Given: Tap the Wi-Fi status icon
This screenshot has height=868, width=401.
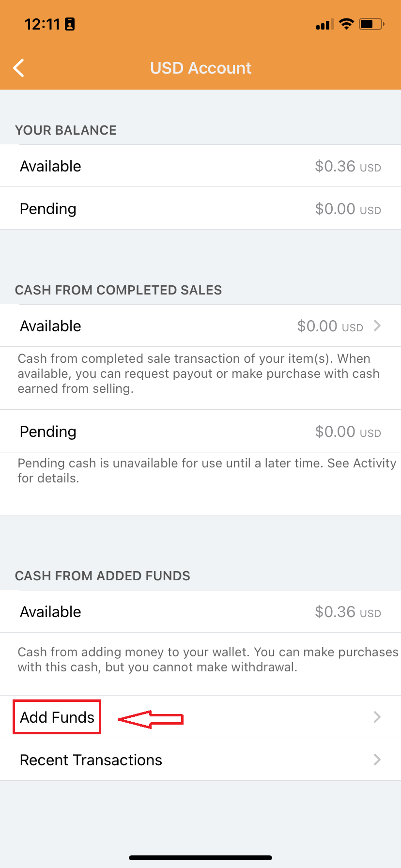Looking at the screenshot, I should tap(346, 24).
